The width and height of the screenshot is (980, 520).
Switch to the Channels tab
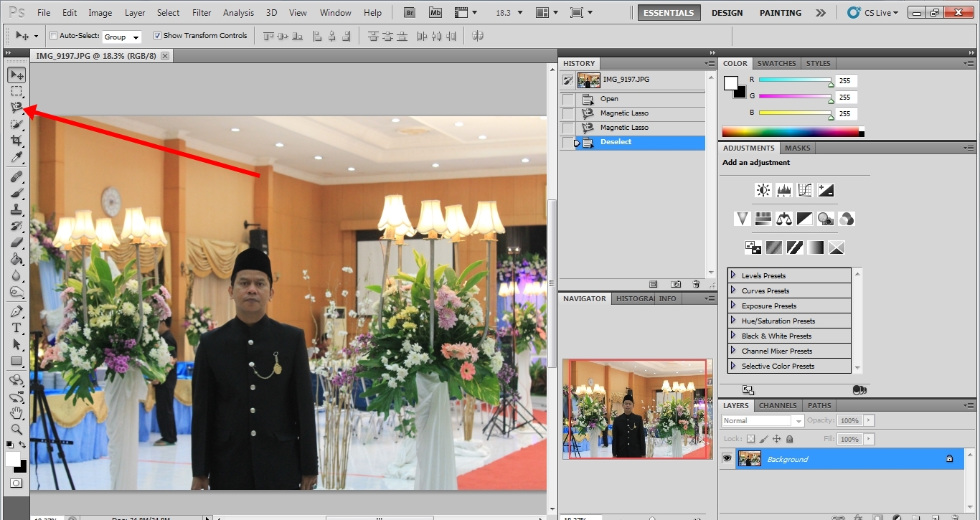click(777, 405)
